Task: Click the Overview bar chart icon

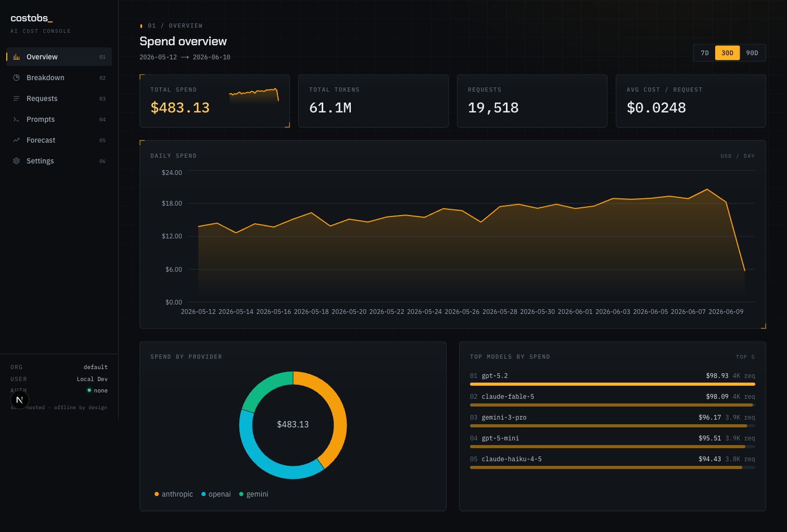Action: [x=16, y=57]
